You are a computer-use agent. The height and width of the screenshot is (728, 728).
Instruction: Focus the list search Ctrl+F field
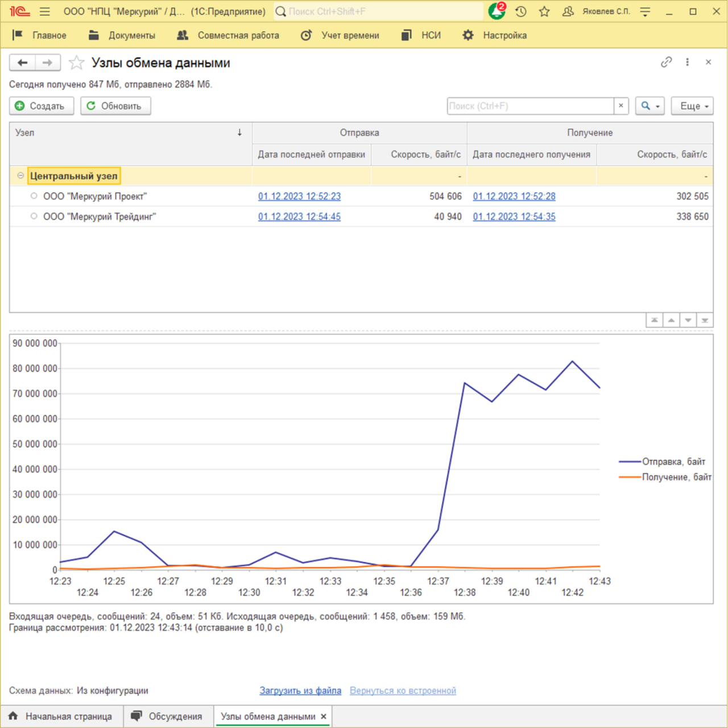tap(531, 106)
